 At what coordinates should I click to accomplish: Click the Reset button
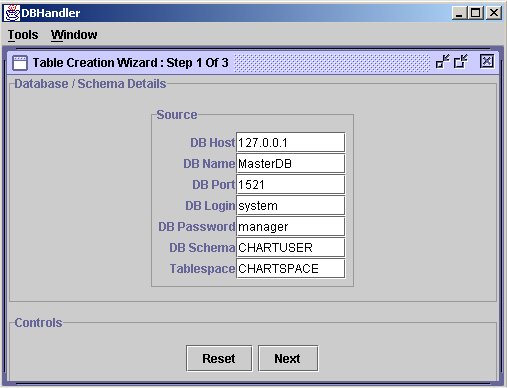(219, 359)
